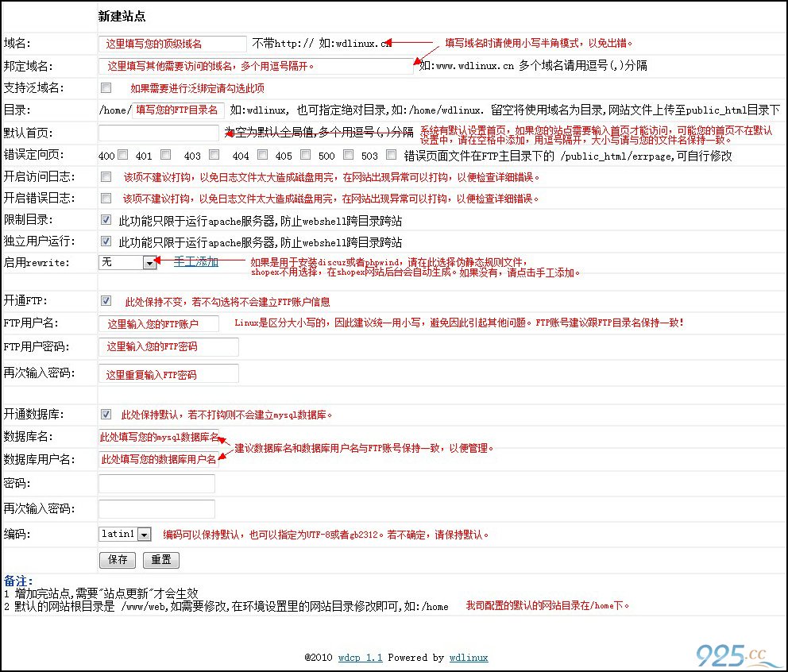Toggle the 开通FTP checkbox

click(106, 300)
